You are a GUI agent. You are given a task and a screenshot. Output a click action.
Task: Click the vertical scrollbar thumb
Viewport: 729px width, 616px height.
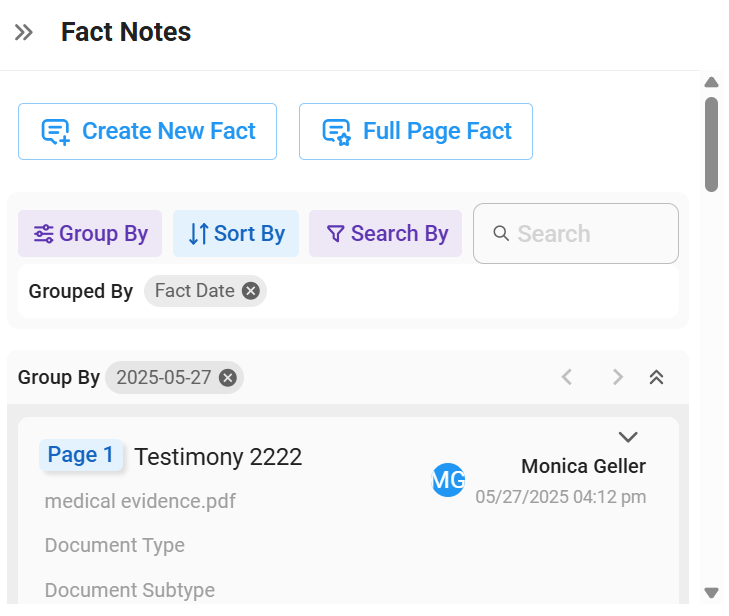[x=711, y=144]
